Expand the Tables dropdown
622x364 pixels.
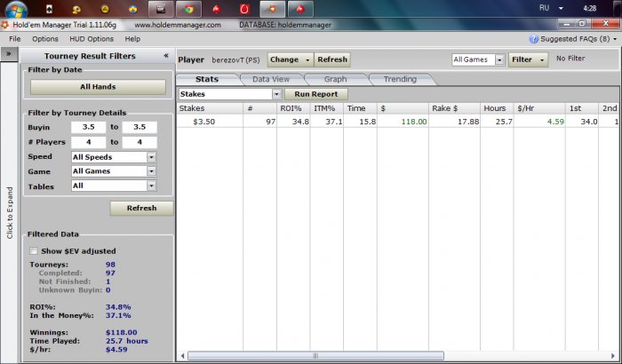coord(151,186)
